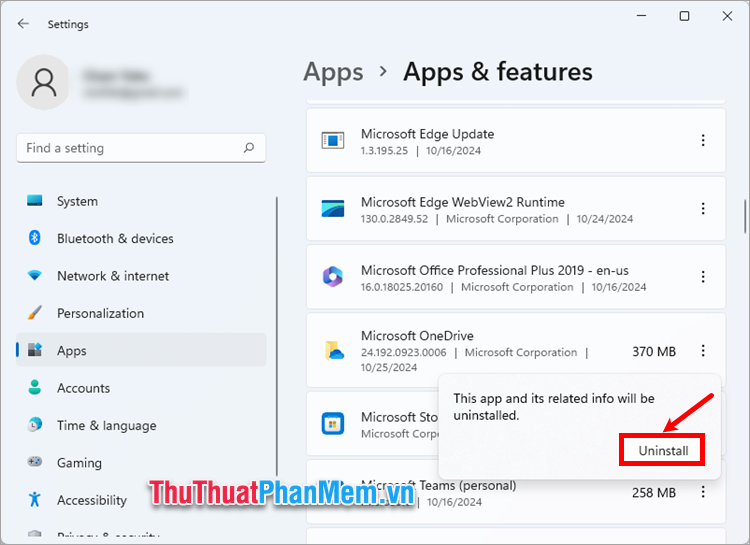Click the Apps sidebar icon

pyautogui.click(x=34, y=350)
